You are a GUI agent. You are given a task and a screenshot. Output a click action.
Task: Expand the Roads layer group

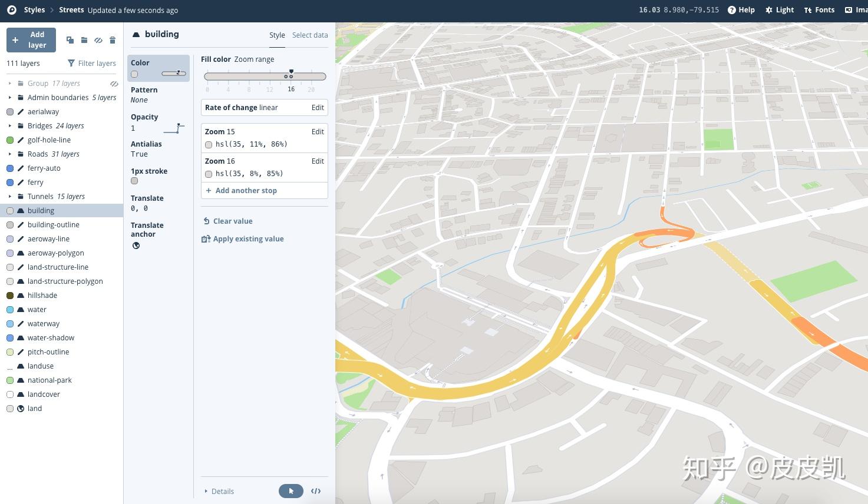tap(9, 154)
